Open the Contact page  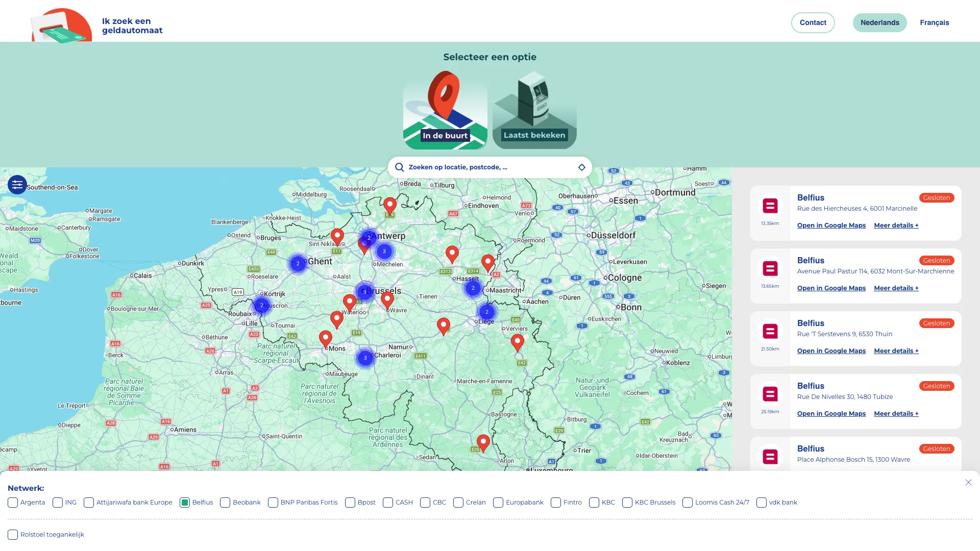pyautogui.click(x=813, y=22)
